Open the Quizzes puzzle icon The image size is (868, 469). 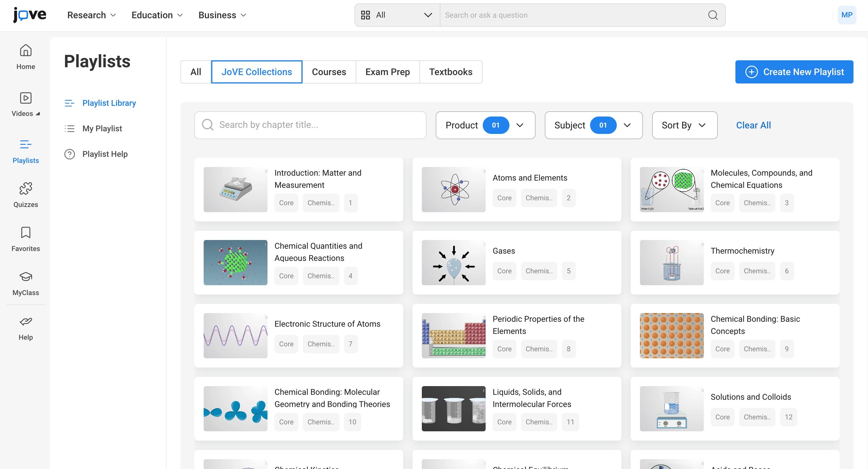click(26, 189)
